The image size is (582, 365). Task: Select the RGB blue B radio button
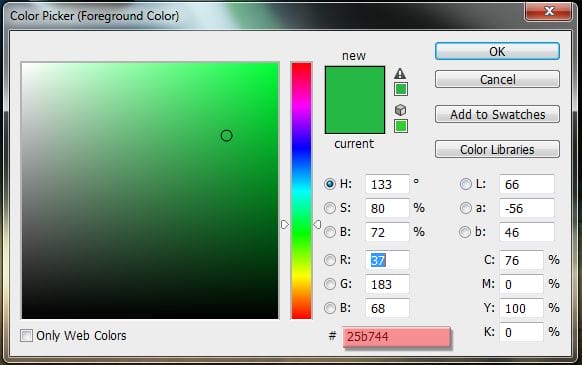coord(330,308)
